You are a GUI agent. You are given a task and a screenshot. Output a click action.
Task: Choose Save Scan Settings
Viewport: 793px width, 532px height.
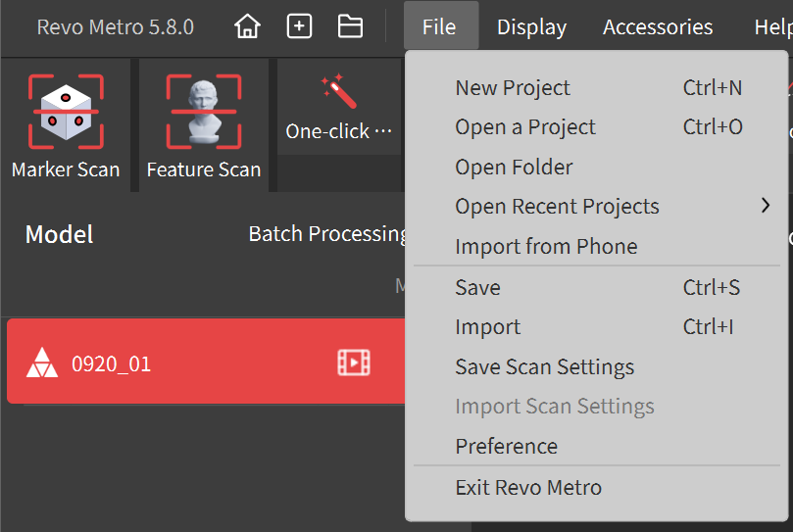(544, 367)
